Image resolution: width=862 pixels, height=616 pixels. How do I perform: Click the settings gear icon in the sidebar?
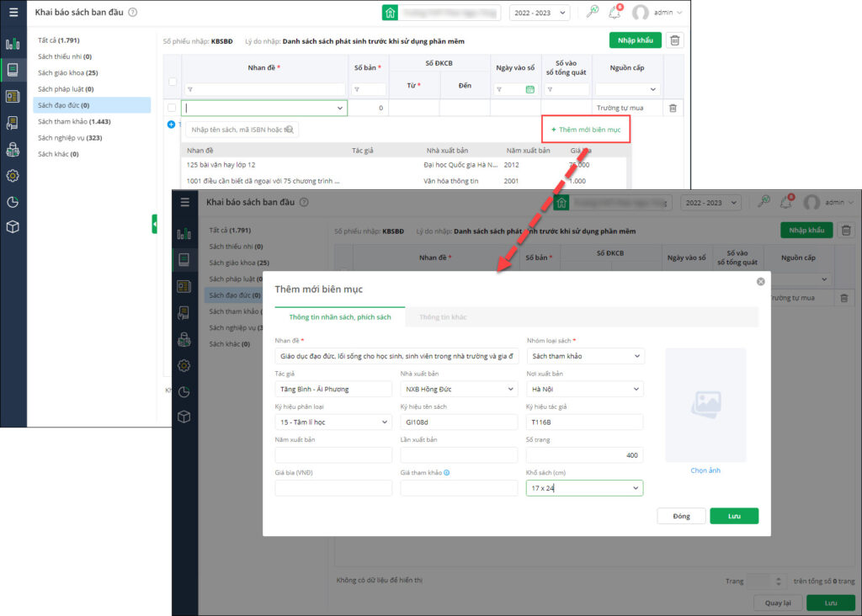[x=13, y=176]
